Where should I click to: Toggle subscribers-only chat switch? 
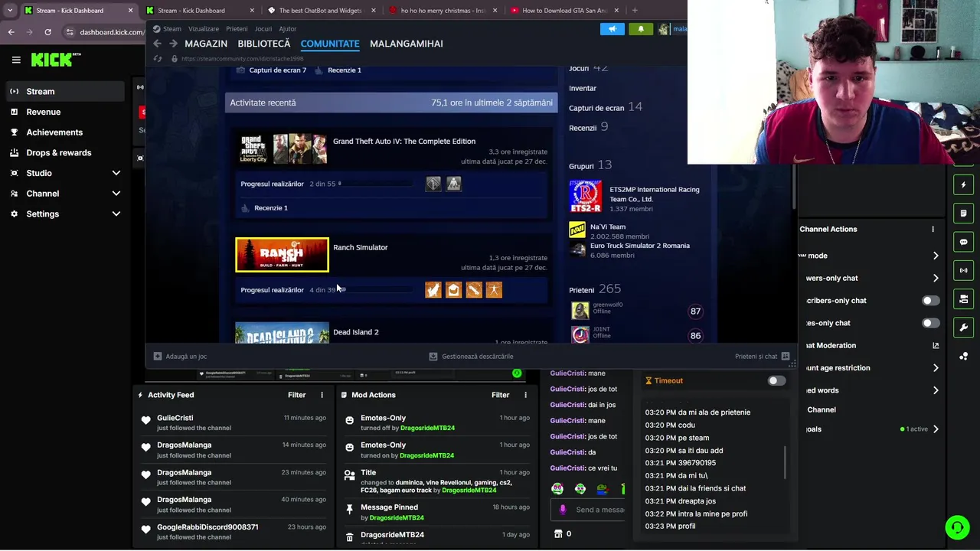pyautogui.click(x=931, y=301)
